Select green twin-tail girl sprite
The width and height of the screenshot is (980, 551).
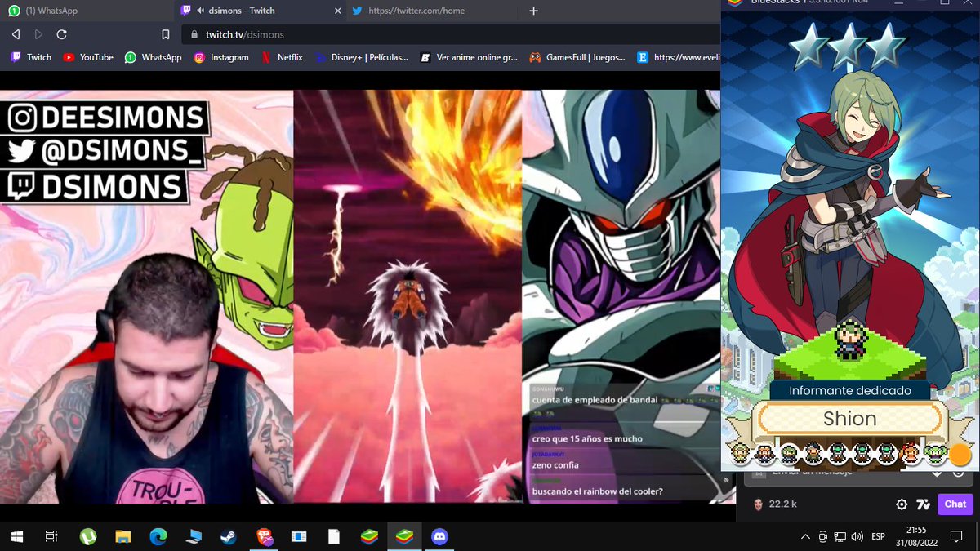(x=935, y=454)
